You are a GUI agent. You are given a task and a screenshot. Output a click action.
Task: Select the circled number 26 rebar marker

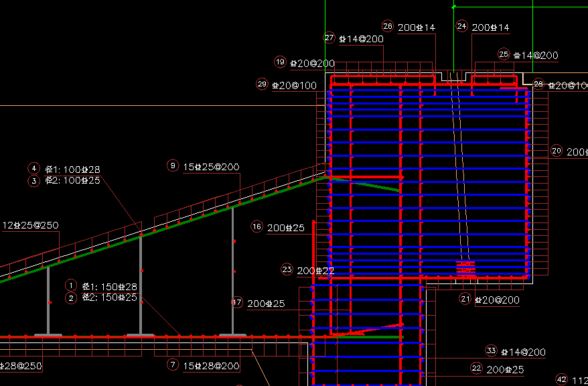pos(388,26)
